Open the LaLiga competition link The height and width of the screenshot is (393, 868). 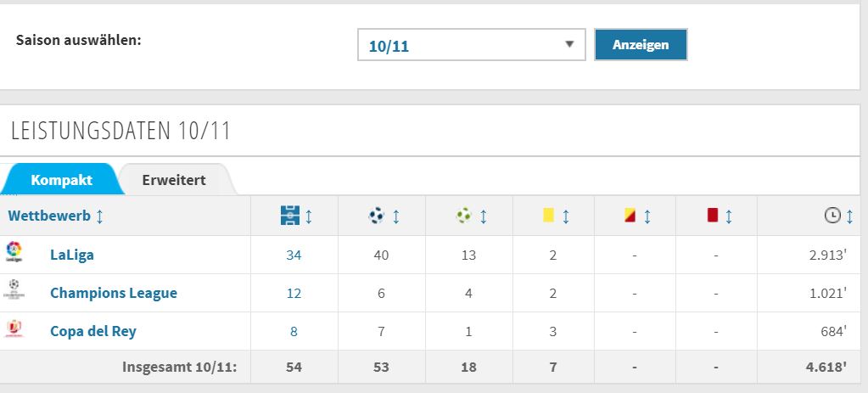pyautogui.click(x=72, y=255)
